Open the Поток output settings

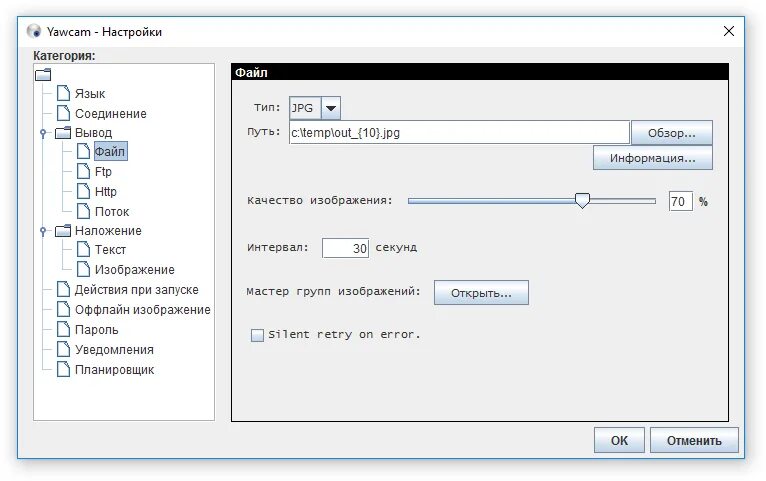point(112,211)
